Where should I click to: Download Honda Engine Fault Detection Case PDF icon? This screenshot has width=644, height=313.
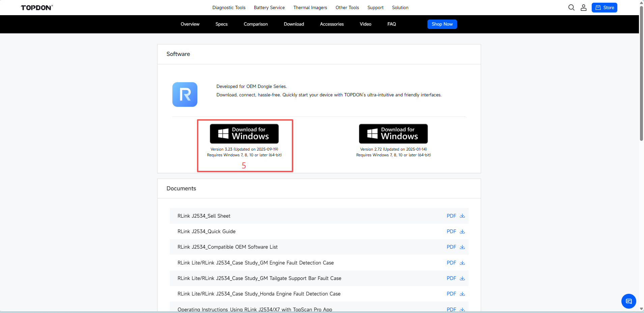click(x=462, y=294)
